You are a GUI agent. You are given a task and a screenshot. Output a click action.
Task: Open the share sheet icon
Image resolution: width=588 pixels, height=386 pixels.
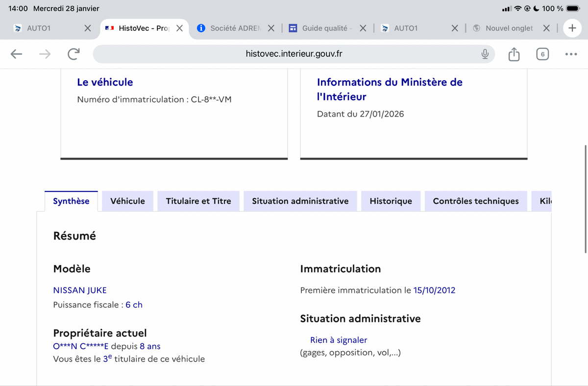coord(514,54)
